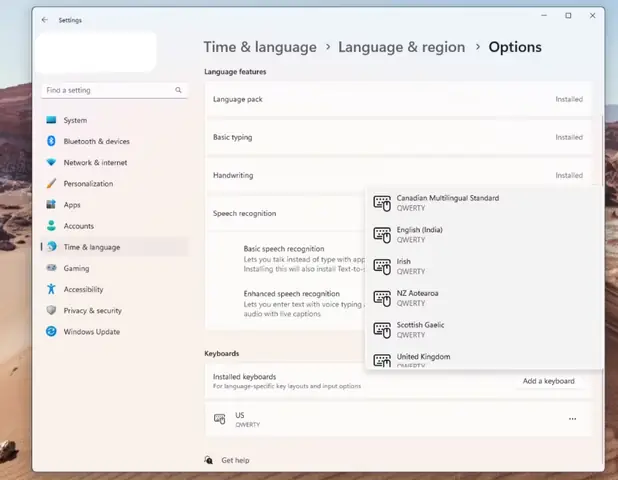The width and height of the screenshot is (618, 480).
Task: Click the Bluetooth & devices icon
Action: coord(51,141)
